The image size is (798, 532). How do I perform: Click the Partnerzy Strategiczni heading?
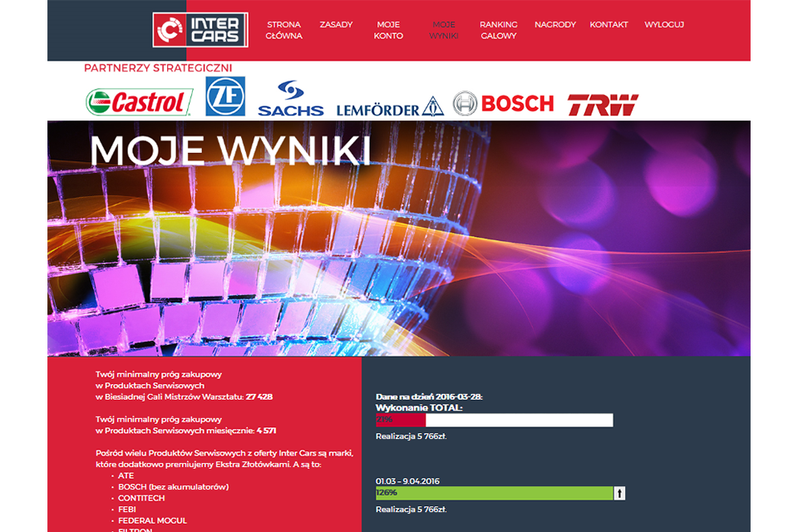coord(158,68)
